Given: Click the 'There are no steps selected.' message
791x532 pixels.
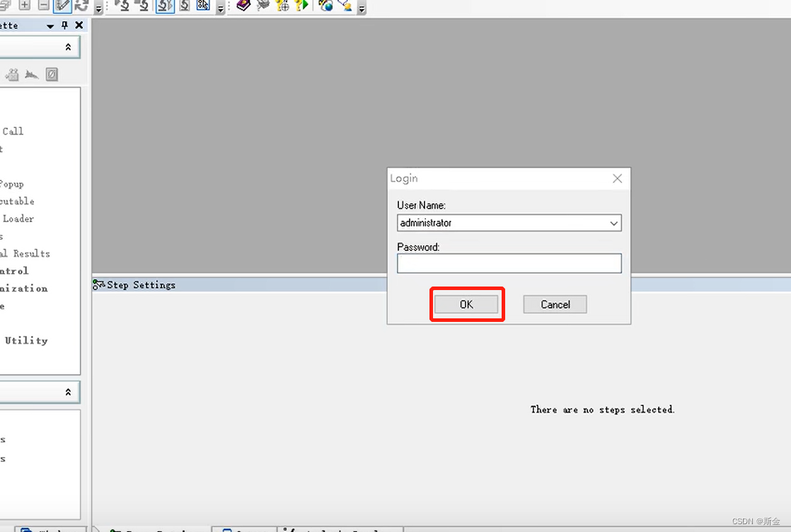Looking at the screenshot, I should tap(602, 410).
